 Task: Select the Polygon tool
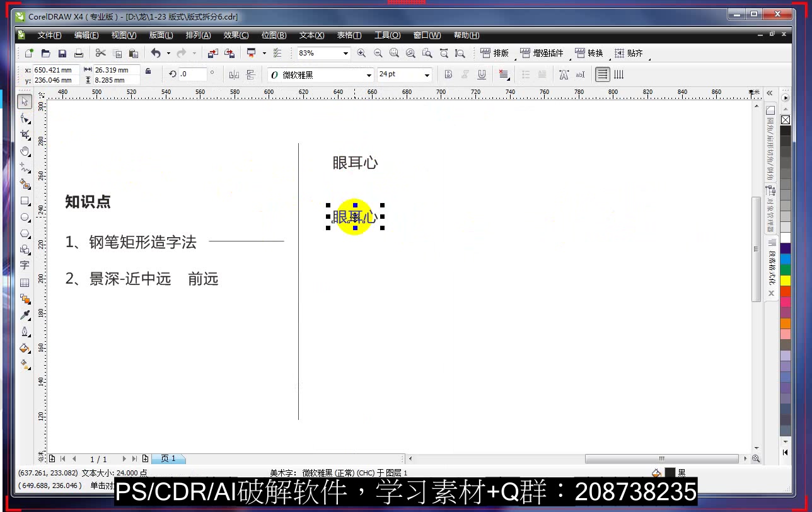coord(25,234)
